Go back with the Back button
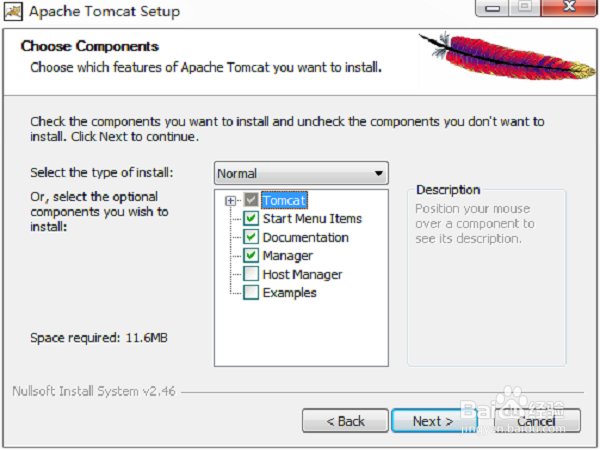This screenshot has height=450, width=600. [345, 421]
